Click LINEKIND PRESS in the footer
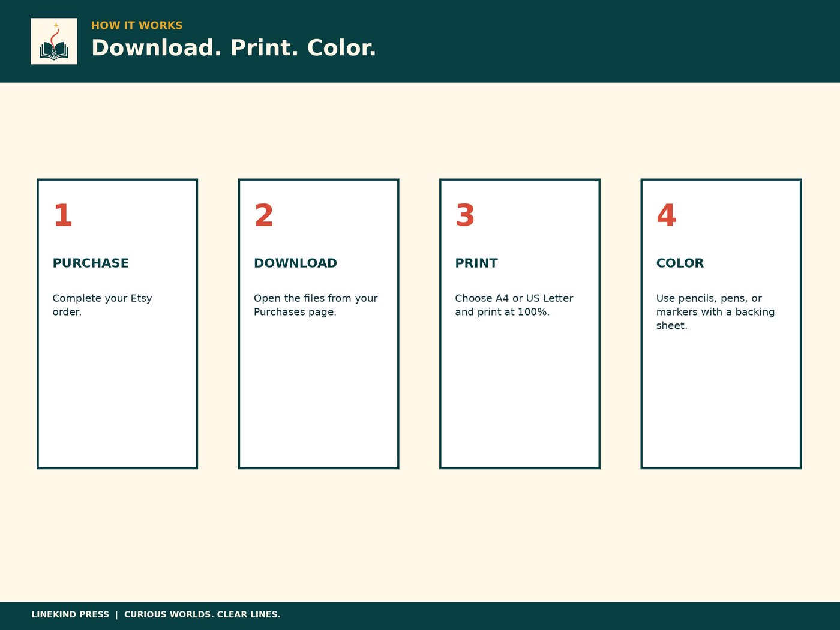Screen dimensions: 840x630 click(x=70, y=614)
